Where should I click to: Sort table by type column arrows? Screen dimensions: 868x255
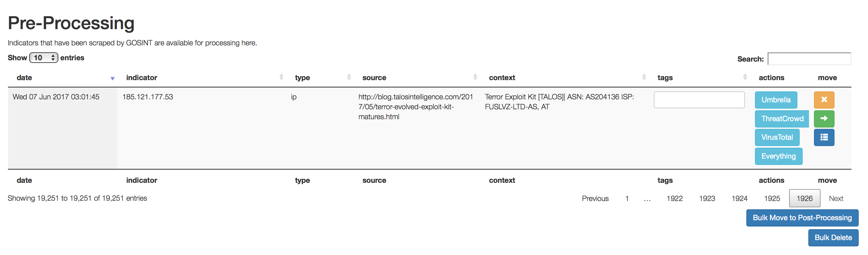coord(349,77)
